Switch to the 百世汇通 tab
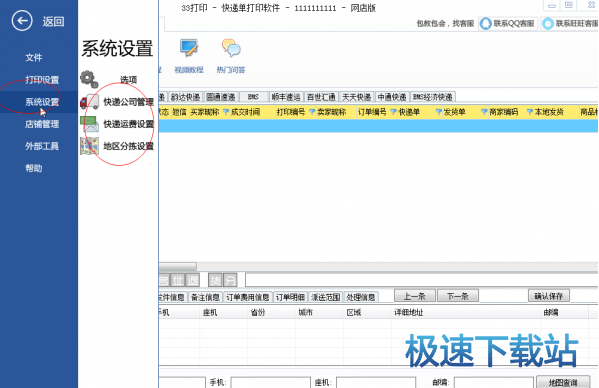Screen dimensions: 599x388 (x=321, y=97)
